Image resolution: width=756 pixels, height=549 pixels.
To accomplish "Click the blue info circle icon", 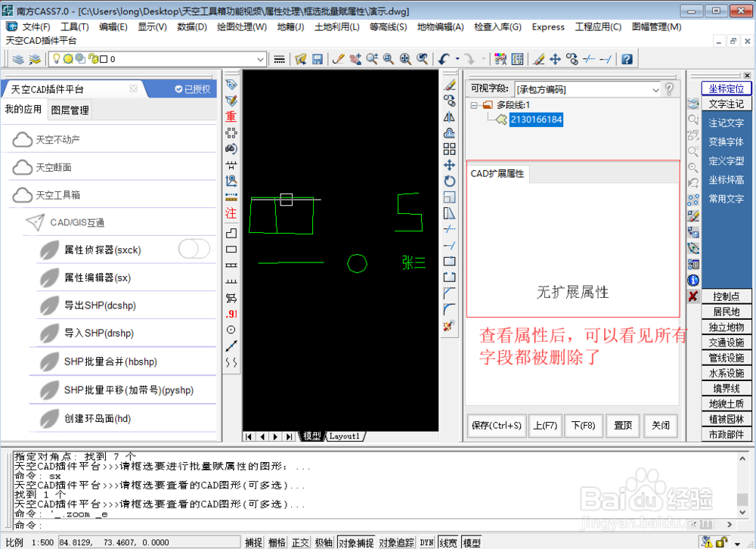I will [693, 281].
